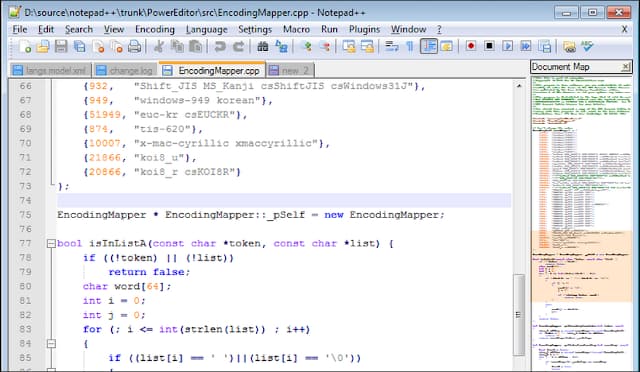Click the Cut scissors icon

click(x=159, y=47)
